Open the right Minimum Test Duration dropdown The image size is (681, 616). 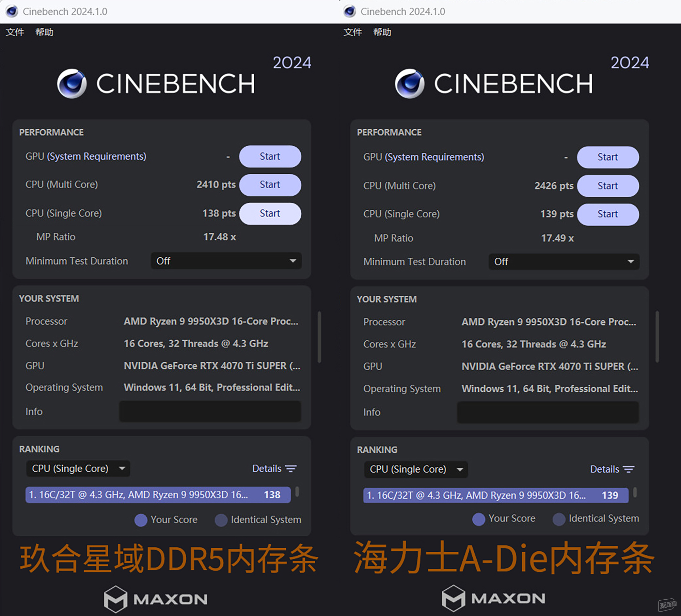pyautogui.click(x=564, y=262)
